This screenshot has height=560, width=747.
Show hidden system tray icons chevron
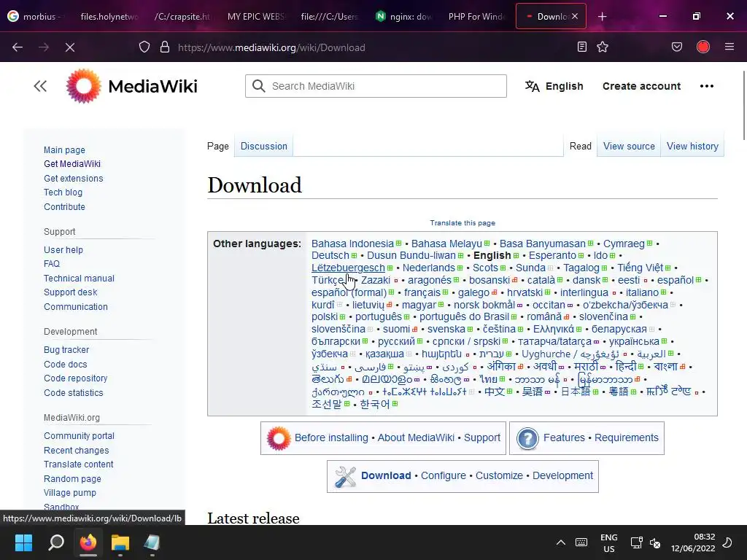[561, 542]
